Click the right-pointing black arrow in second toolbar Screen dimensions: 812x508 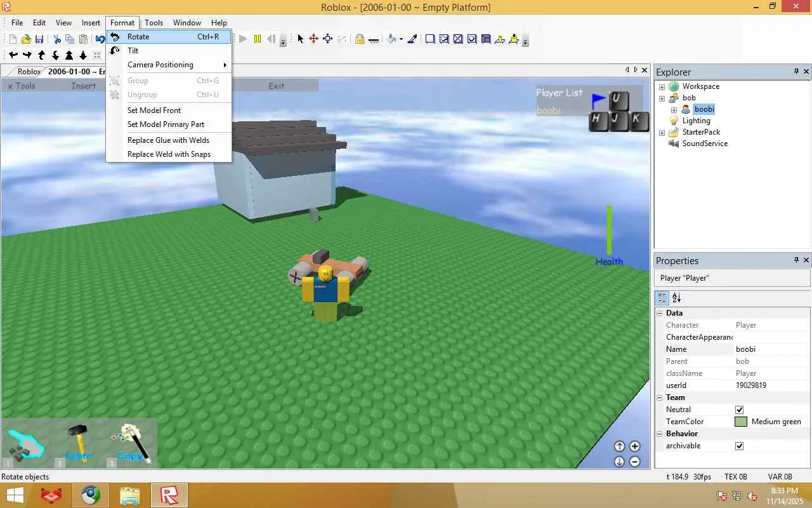pos(27,55)
